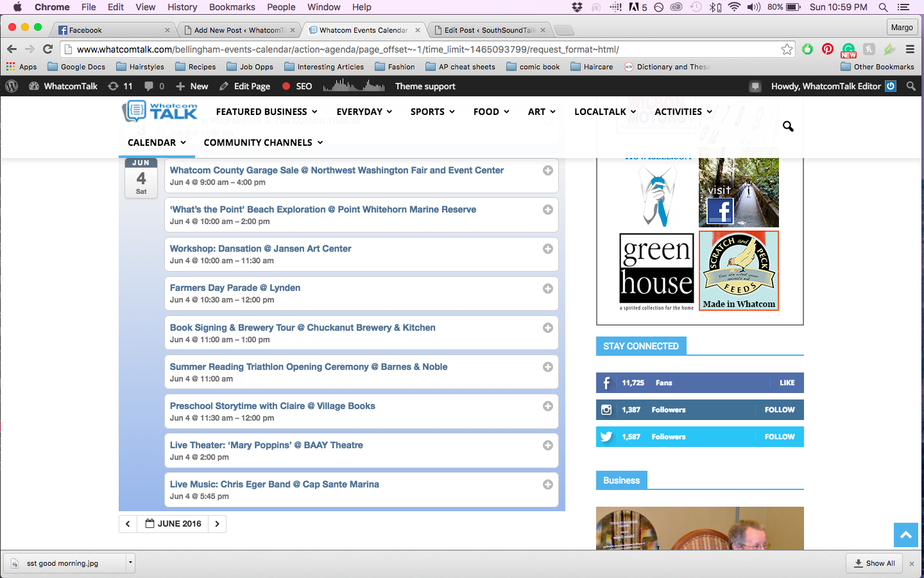Switch to Edit Post SouthSoundTalk tab
924x578 pixels.
(x=490, y=30)
